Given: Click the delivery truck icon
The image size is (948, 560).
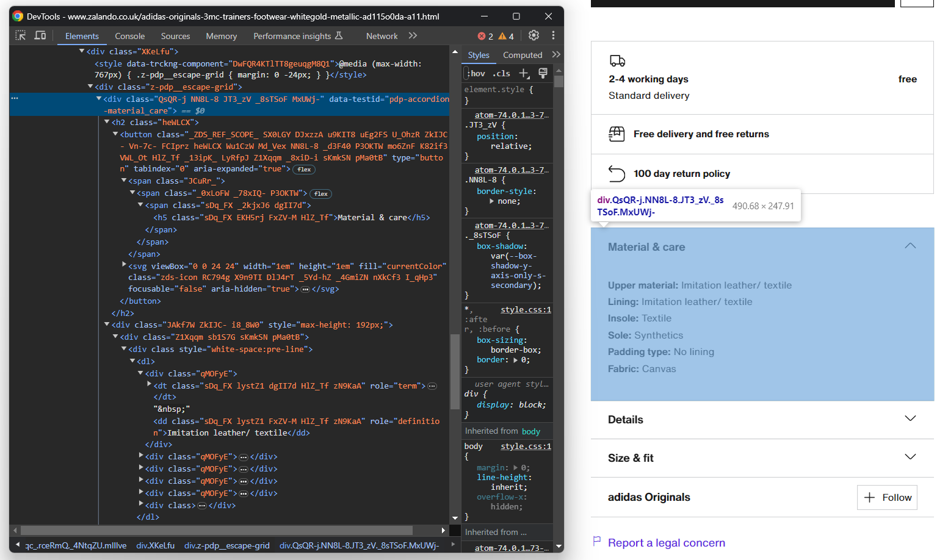Looking at the screenshot, I should click(x=617, y=60).
